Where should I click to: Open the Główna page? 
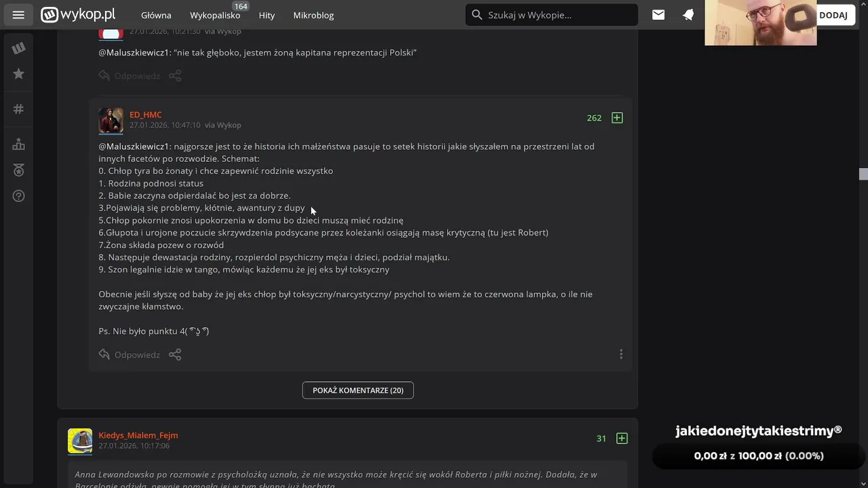156,15
